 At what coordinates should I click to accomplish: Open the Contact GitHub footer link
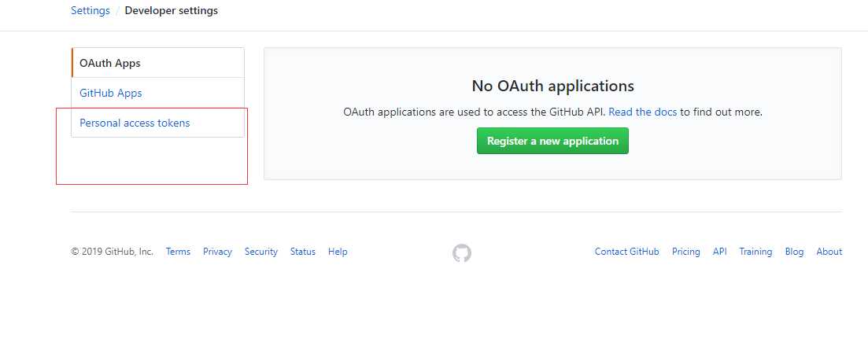[x=626, y=252]
